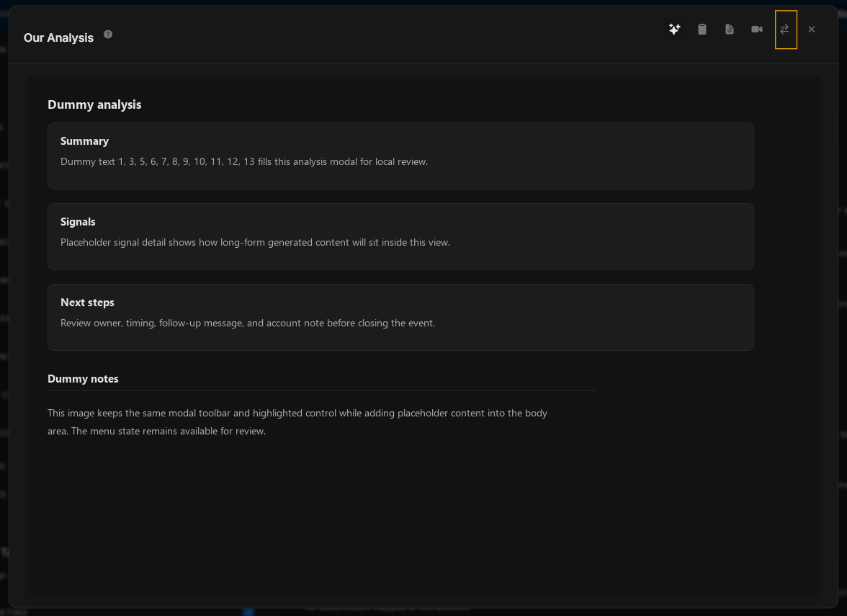Click the video camera icon
The image size is (847, 616).
pyautogui.click(x=757, y=29)
